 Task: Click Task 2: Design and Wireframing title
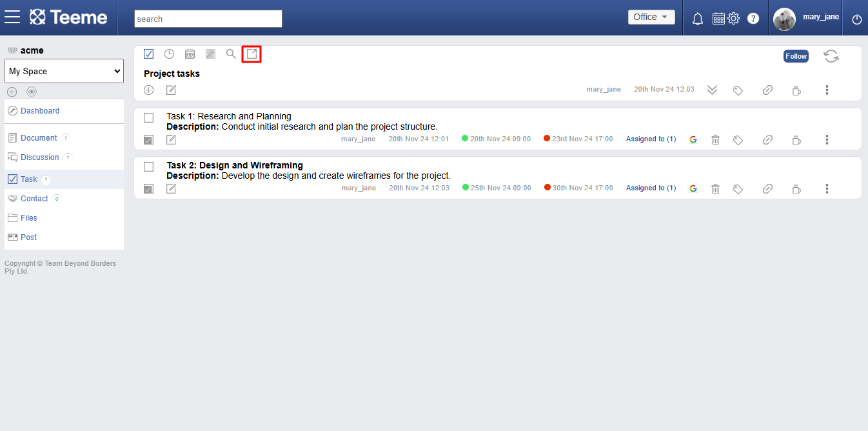[235, 165]
